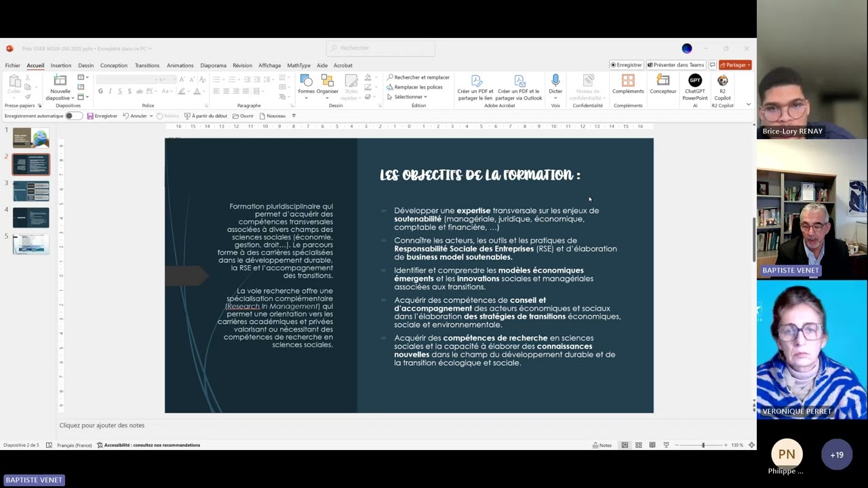Undo with the Annuler arrow
The width and height of the screenshot is (868, 488).
(134, 116)
